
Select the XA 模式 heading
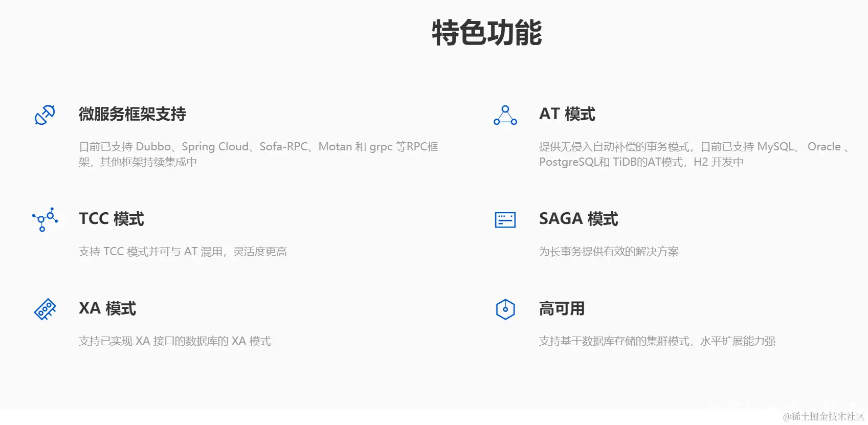(107, 308)
